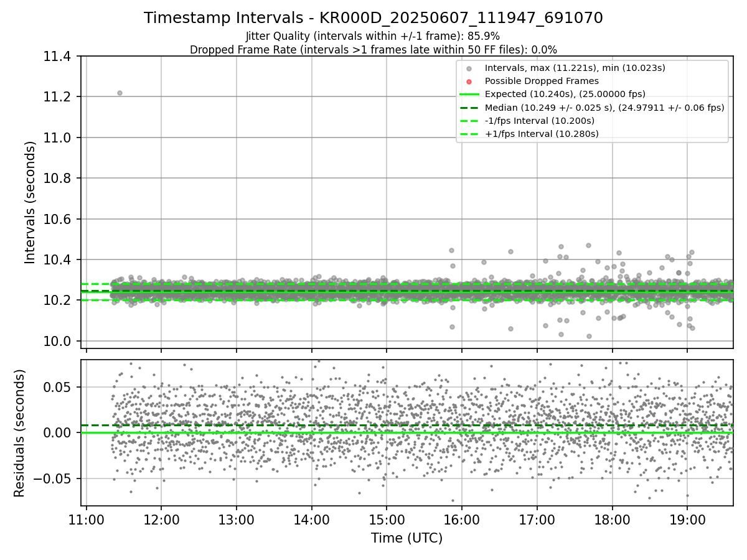Click the 'Residuals (seconds)' y-axis label
This screenshot has width=747, height=560.
click(20, 433)
